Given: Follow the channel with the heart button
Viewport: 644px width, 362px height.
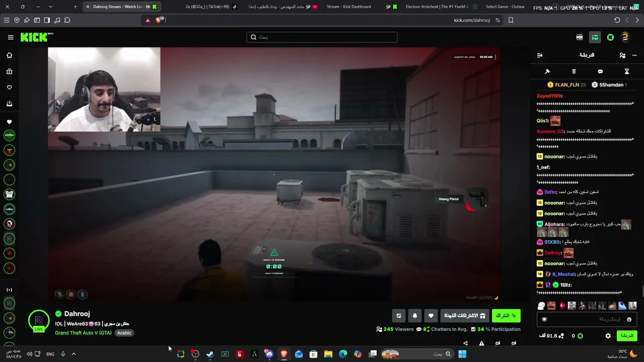Looking at the screenshot, I should pyautogui.click(x=431, y=316).
